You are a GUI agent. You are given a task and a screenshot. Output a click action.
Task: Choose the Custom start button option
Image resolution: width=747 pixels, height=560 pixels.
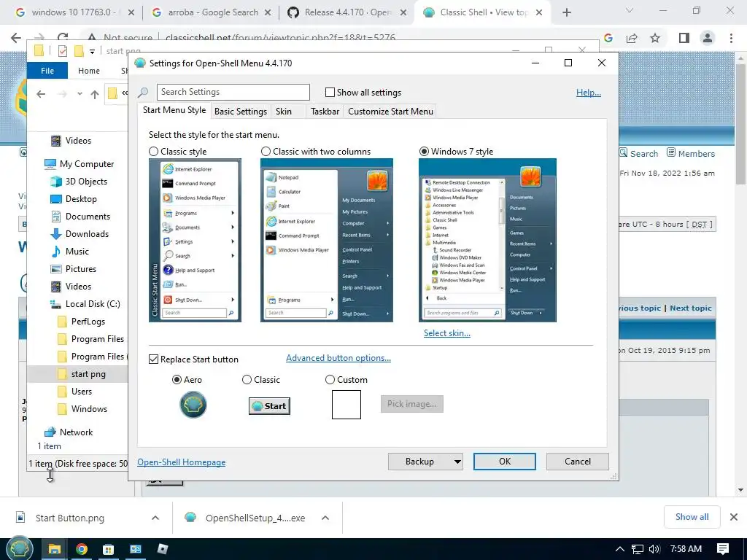click(330, 379)
